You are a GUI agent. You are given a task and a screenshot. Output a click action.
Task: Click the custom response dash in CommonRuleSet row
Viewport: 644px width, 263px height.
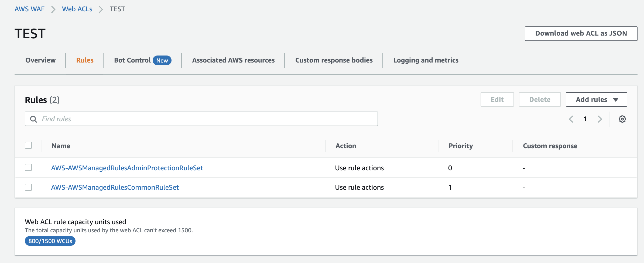[524, 188]
